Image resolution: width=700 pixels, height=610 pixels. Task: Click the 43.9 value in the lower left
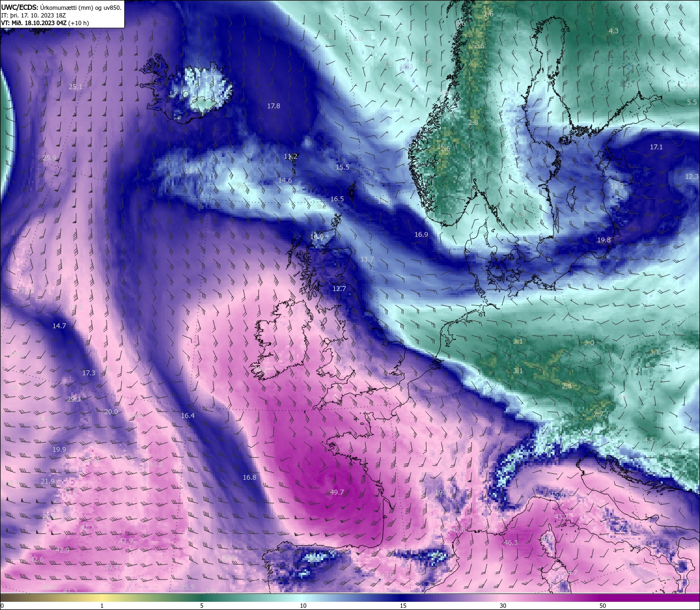click(x=126, y=541)
